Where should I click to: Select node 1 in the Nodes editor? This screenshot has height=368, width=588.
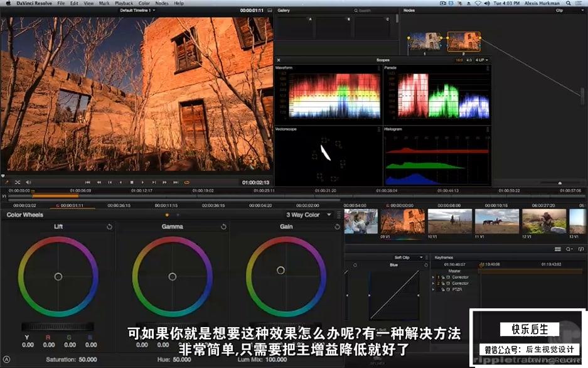[x=424, y=41]
